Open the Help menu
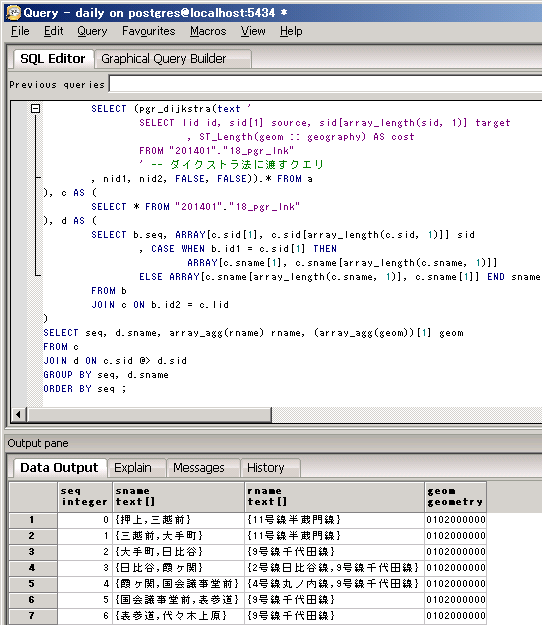 point(291,31)
